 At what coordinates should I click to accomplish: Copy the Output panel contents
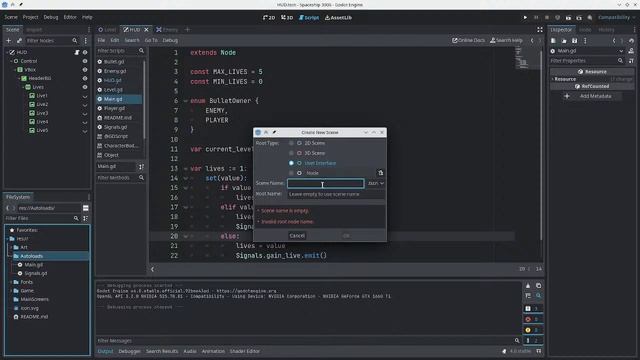(x=538, y=286)
